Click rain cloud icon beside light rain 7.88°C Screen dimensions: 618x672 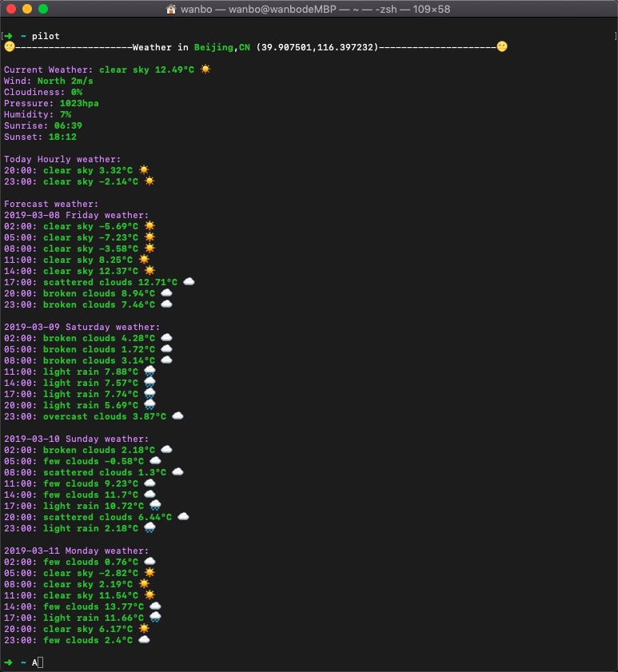150,371
